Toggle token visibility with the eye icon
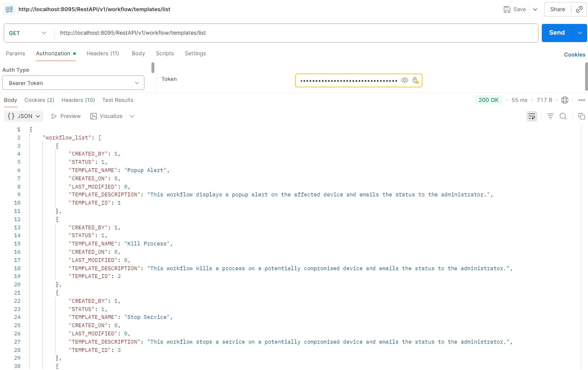This screenshot has height=370, width=588. click(x=404, y=80)
